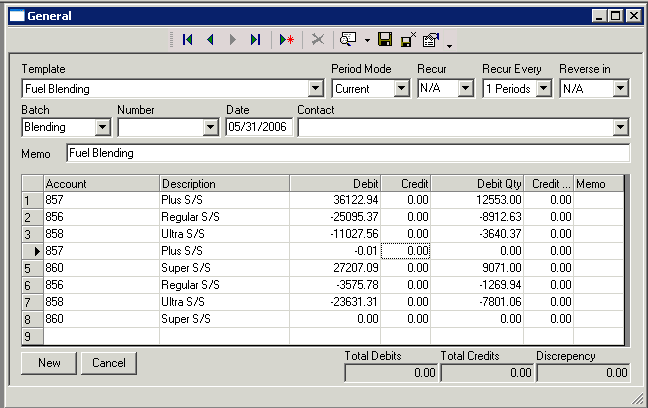This screenshot has height=408, width=648.
Task: Click the Debit Qty column header
Action: (477, 184)
